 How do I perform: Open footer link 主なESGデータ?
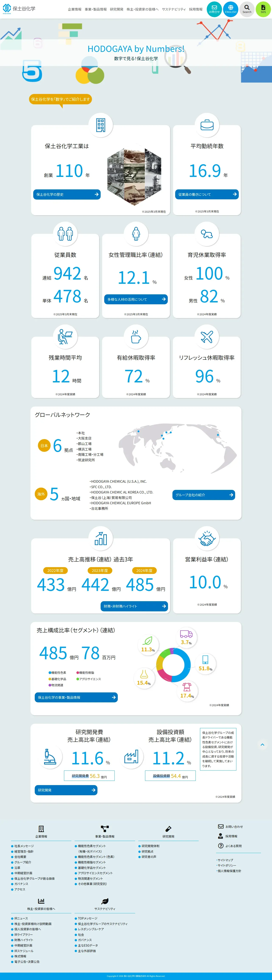click(88, 945)
